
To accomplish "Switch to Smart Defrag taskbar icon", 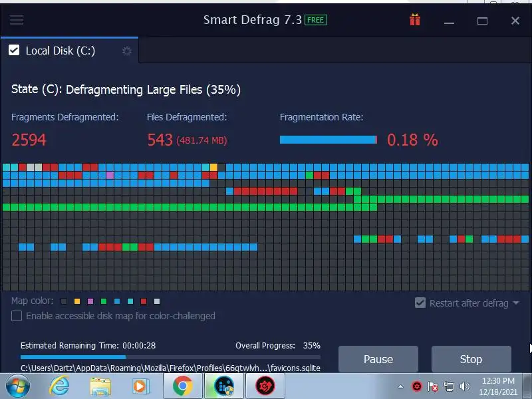I will point(224,386).
